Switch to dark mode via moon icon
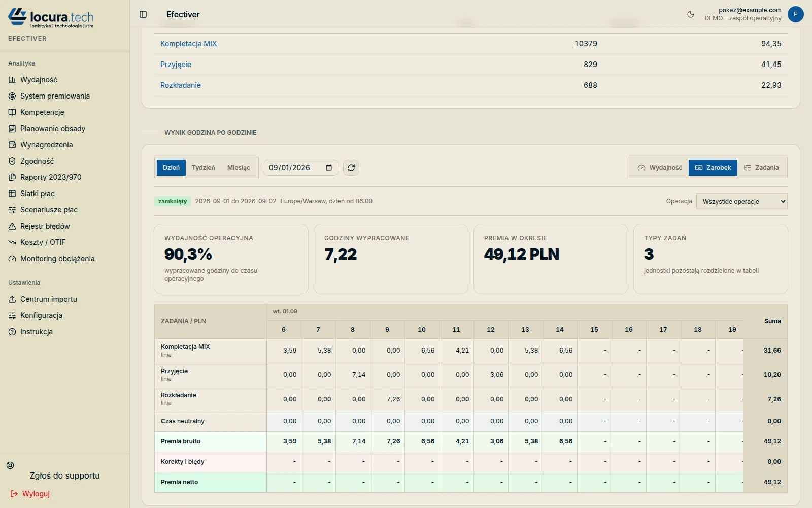Screen dimensions: 812x508 tap(691, 14)
